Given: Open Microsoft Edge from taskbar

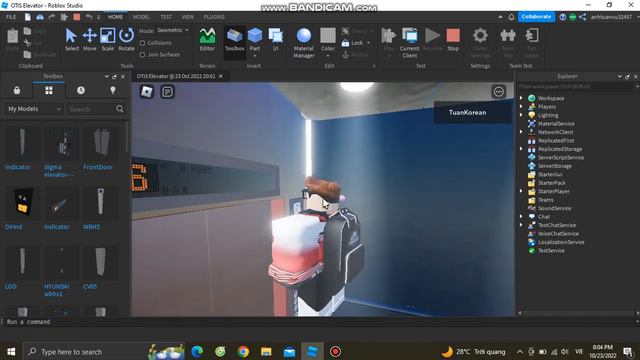Looking at the screenshot, I should pyautogui.click(x=197, y=351).
